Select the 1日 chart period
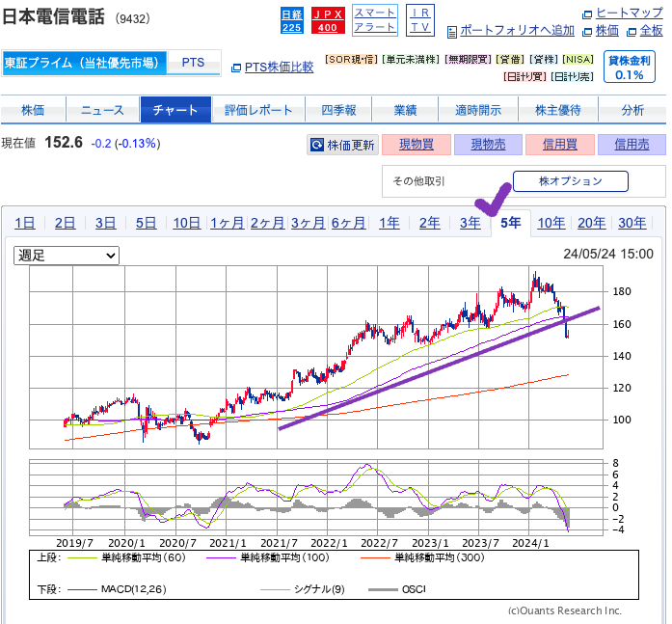Screen dimensions: 672x624 pos(25,224)
